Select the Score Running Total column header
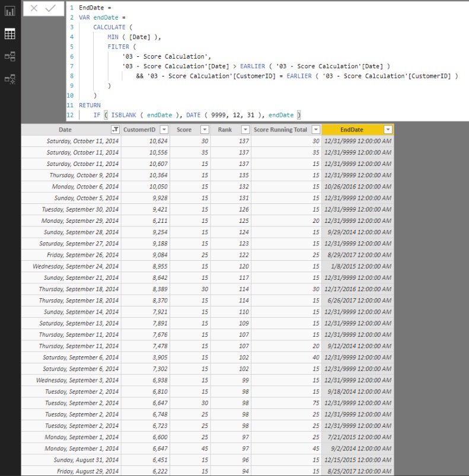This screenshot has width=469, height=476. [280, 130]
